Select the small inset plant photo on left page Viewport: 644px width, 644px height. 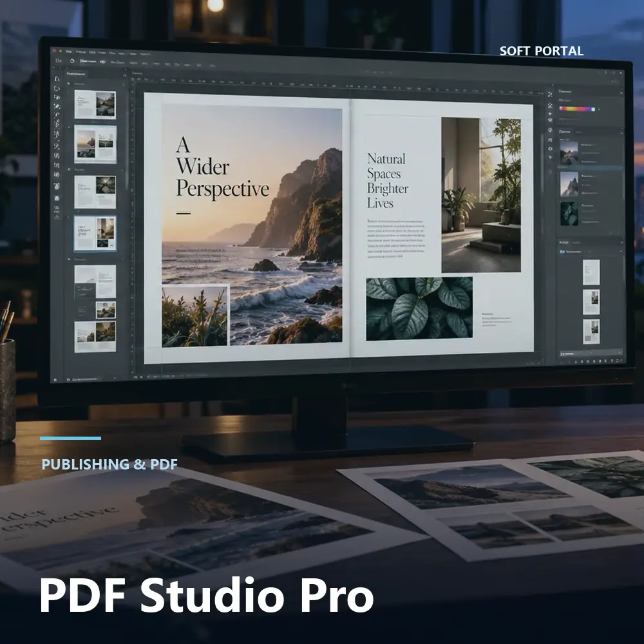pyautogui.click(x=194, y=316)
